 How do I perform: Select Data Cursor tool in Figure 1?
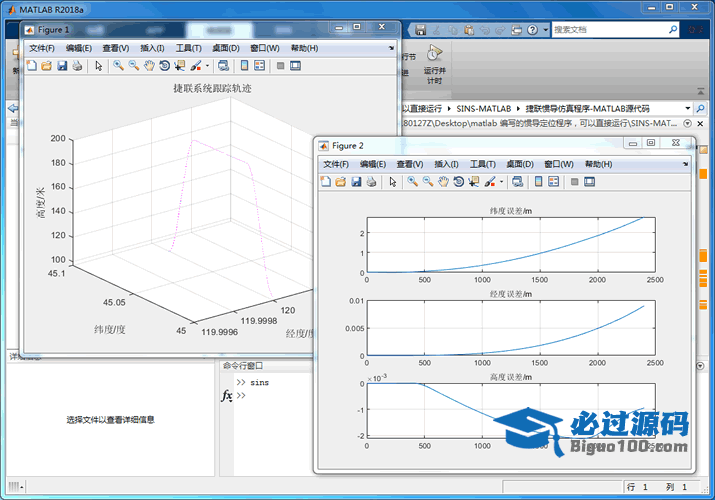click(x=180, y=66)
